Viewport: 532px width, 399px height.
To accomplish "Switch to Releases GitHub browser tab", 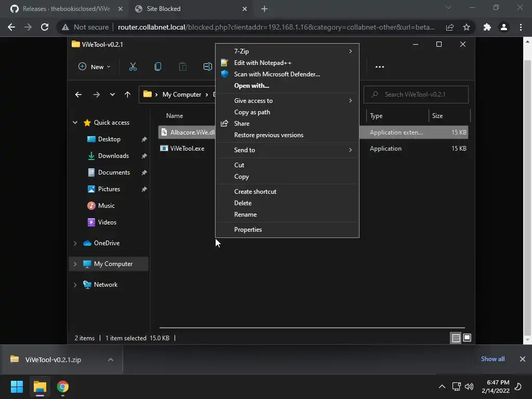I will pos(66,9).
